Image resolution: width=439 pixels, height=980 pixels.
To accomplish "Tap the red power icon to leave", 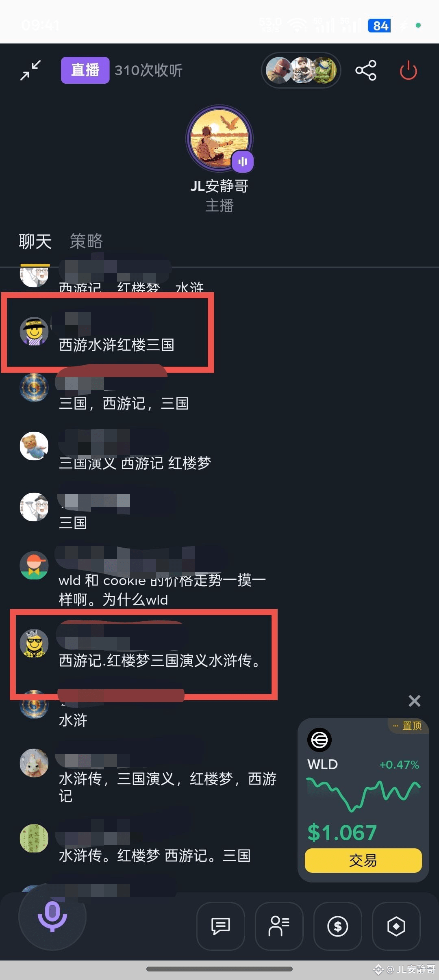I will click(x=408, y=71).
